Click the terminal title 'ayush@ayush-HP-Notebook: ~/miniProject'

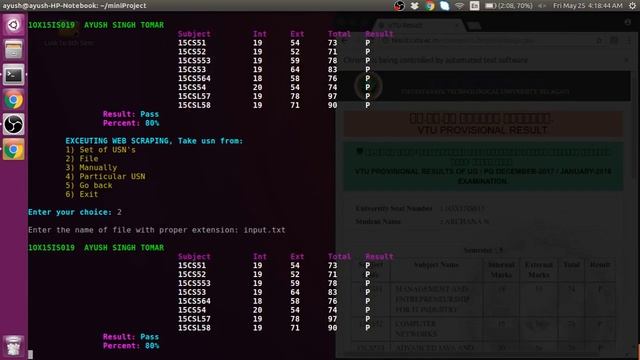click(x=74, y=5)
